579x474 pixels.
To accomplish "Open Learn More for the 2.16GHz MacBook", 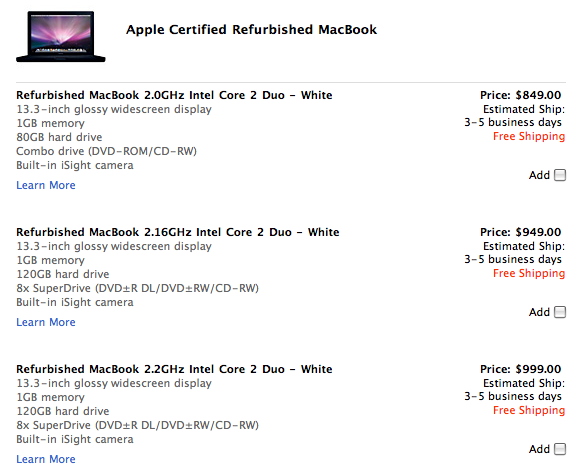I will point(46,322).
